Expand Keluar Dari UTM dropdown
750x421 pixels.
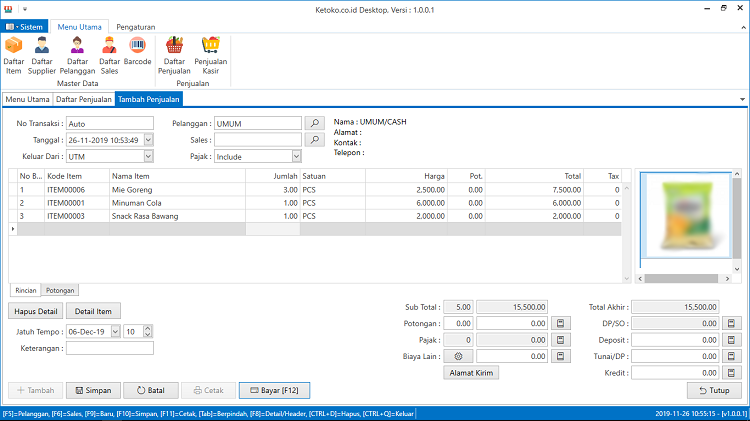tap(148, 156)
